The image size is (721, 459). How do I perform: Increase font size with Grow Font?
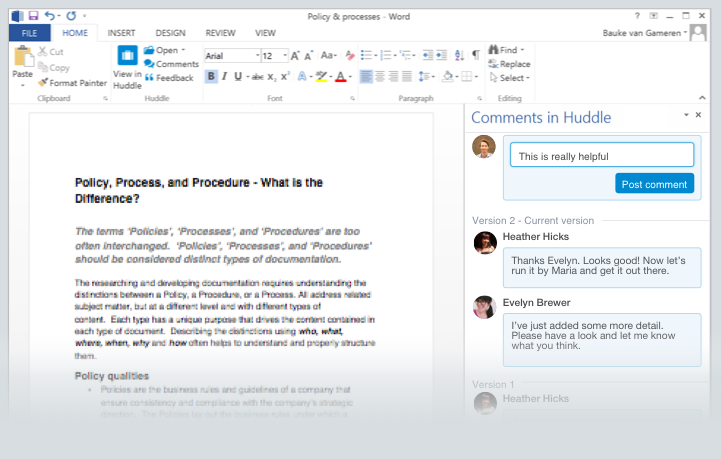click(x=295, y=56)
